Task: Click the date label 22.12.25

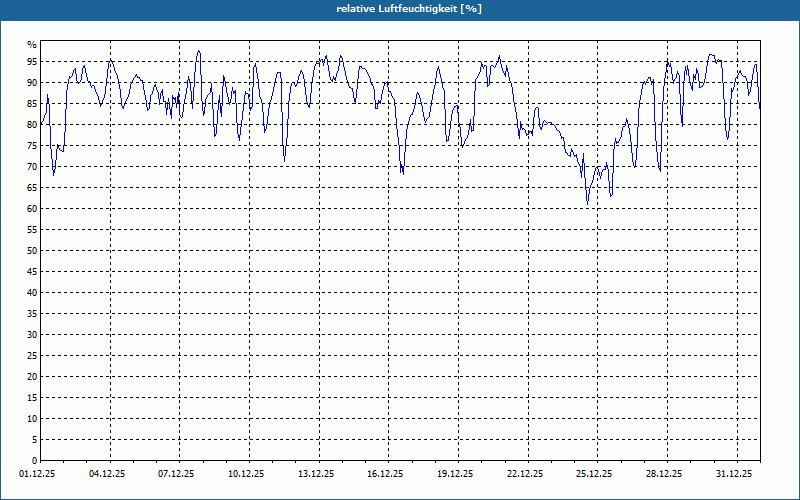Action: point(525,474)
